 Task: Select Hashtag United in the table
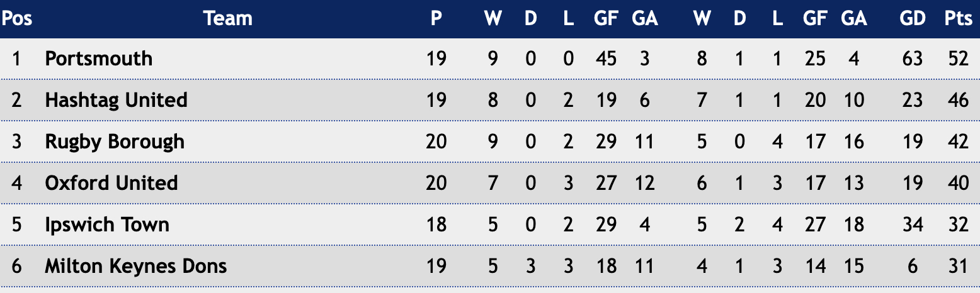(x=116, y=100)
